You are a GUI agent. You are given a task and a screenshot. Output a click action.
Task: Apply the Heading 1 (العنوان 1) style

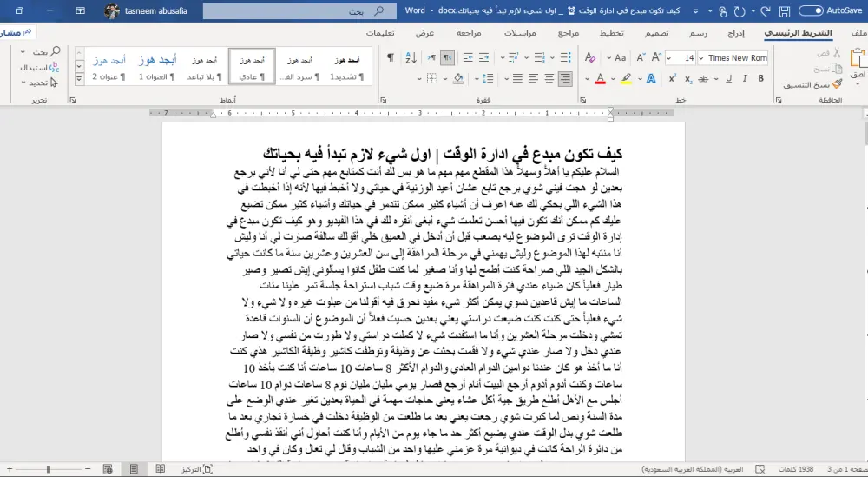[156, 67]
